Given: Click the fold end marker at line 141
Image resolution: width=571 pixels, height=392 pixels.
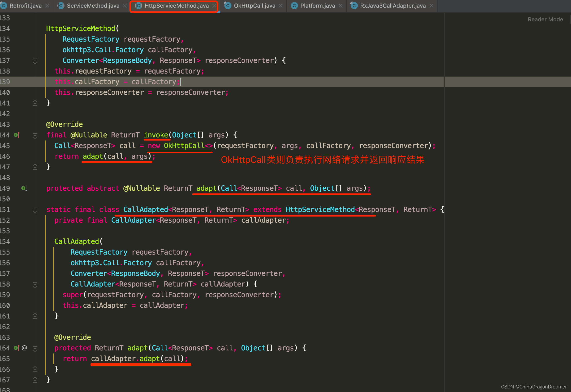Looking at the screenshot, I should [x=35, y=103].
